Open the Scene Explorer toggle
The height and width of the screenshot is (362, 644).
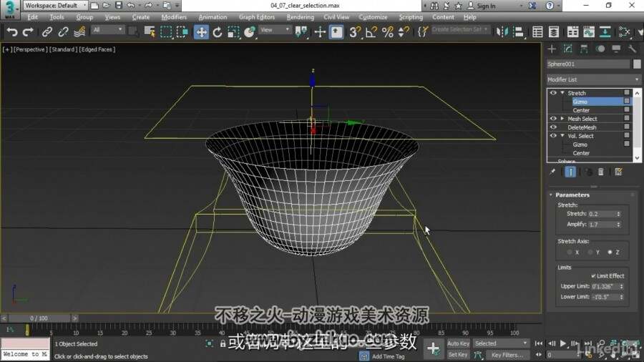point(537,32)
